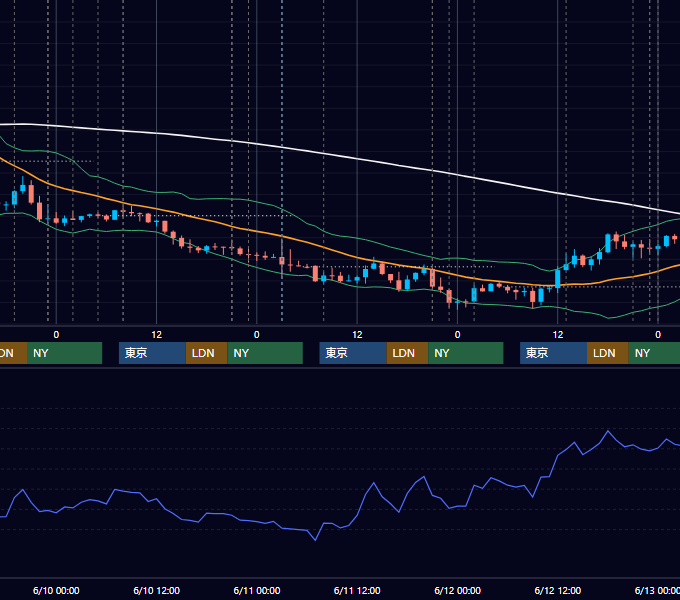Click the LDN session block on 6/11

[x=407, y=353]
